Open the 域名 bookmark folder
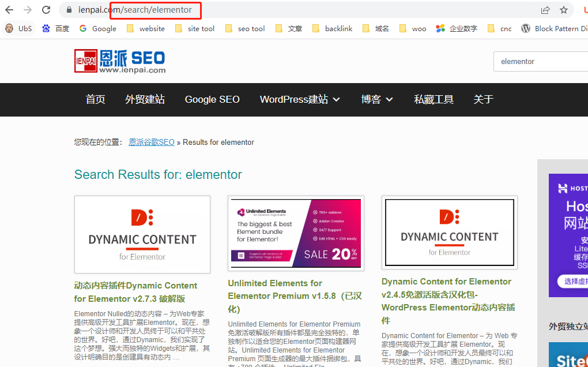This screenshot has height=367, width=588. point(376,28)
